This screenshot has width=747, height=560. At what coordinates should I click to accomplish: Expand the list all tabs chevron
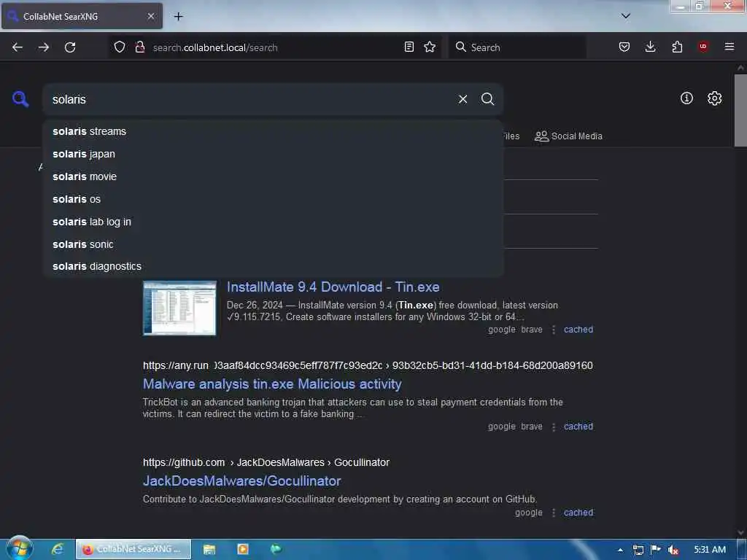[626, 16]
